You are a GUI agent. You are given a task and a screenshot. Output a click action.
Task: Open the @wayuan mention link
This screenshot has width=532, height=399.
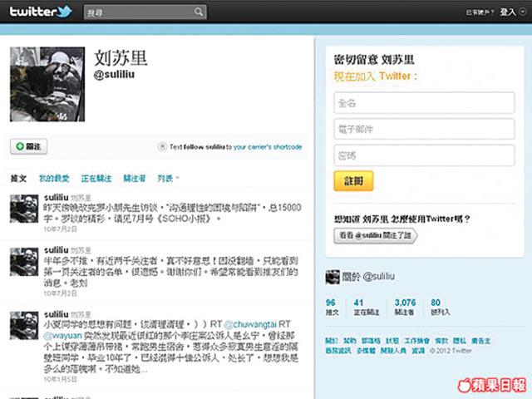click(x=63, y=336)
